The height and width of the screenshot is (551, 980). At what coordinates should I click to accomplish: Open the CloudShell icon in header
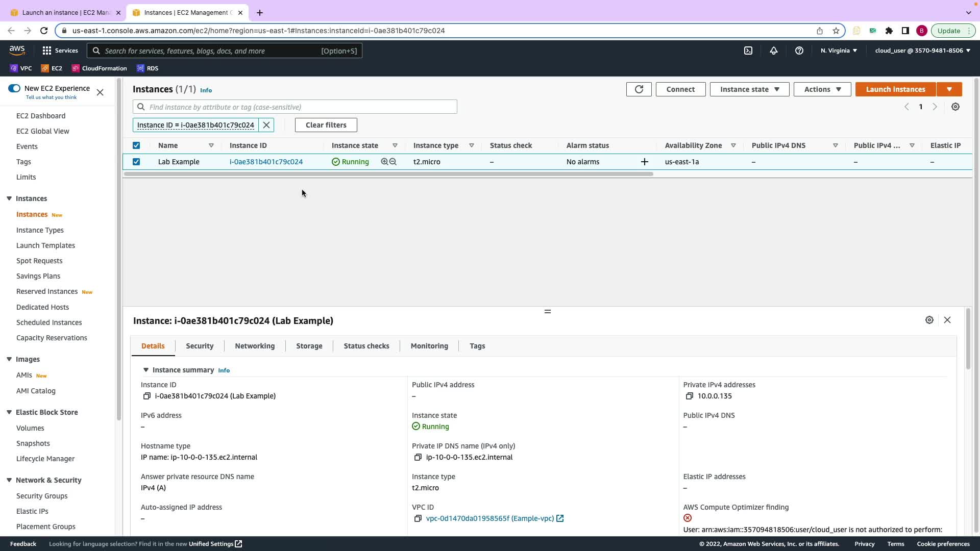coord(748,51)
